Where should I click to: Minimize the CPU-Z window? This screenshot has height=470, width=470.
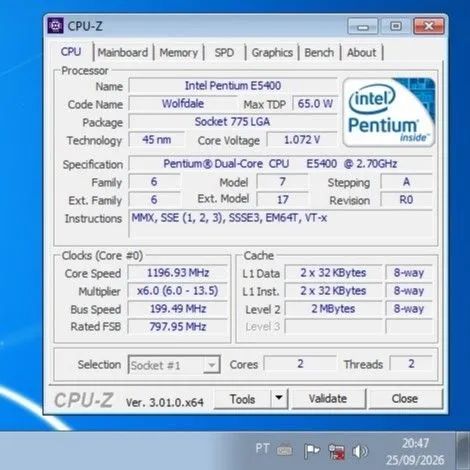point(363,26)
